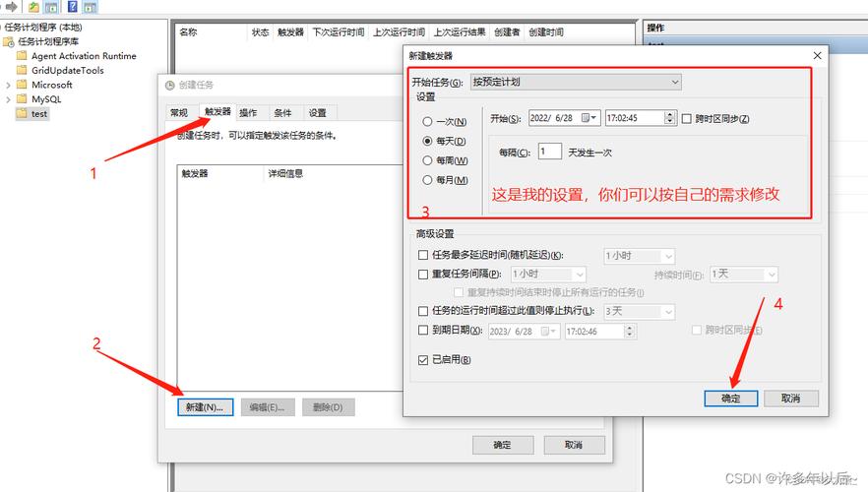868x492 pixels.
Task: Click the 任务计划程序库 library clock-folder icon
Action: 9,41
